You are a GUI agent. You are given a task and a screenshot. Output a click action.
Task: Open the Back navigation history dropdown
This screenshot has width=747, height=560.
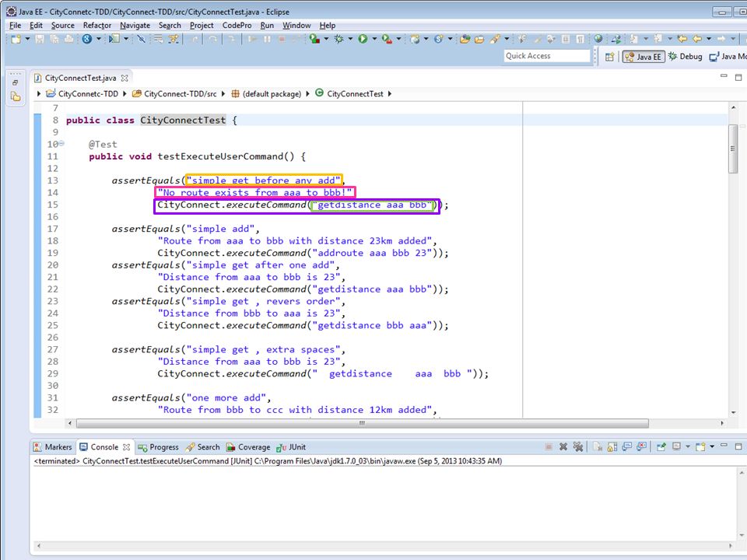click(709, 39)
